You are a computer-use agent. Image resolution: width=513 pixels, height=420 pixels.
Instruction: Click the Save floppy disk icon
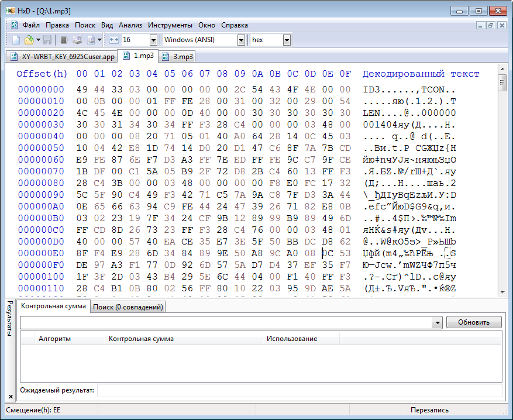[x=47, y=40]
